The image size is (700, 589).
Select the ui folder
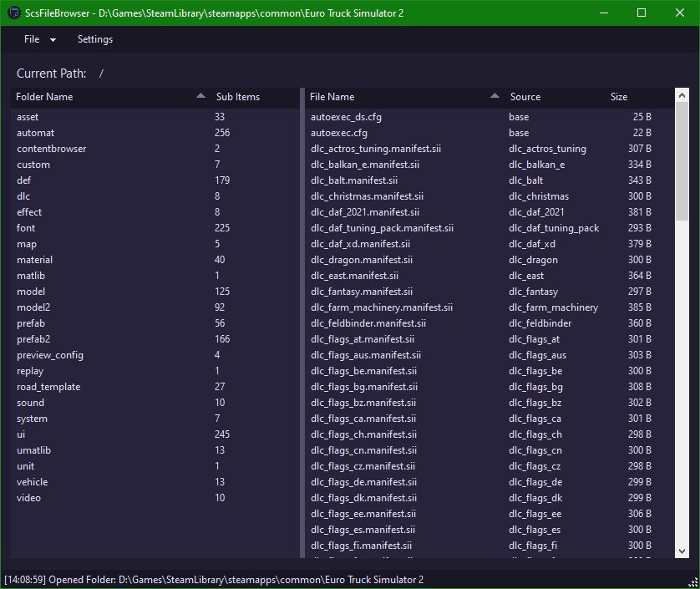pyautogui.click(x=155, y=434)
